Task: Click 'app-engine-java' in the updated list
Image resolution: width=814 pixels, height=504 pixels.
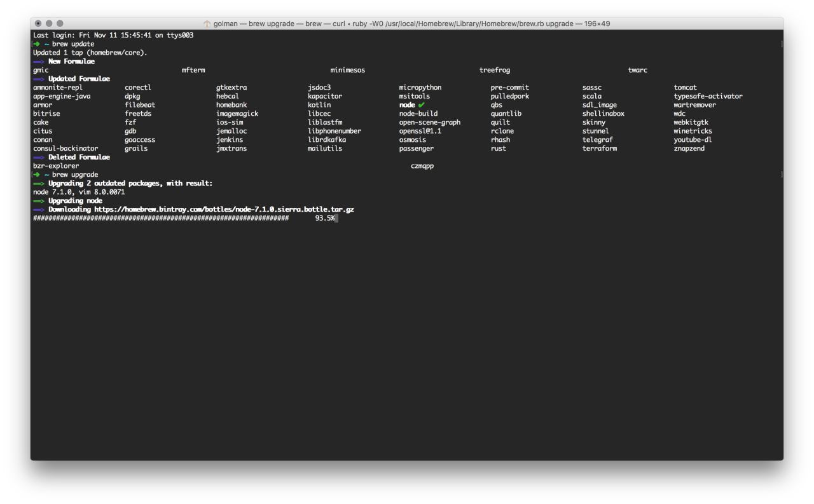Action: pyautogui.click(x=62, y=97)
